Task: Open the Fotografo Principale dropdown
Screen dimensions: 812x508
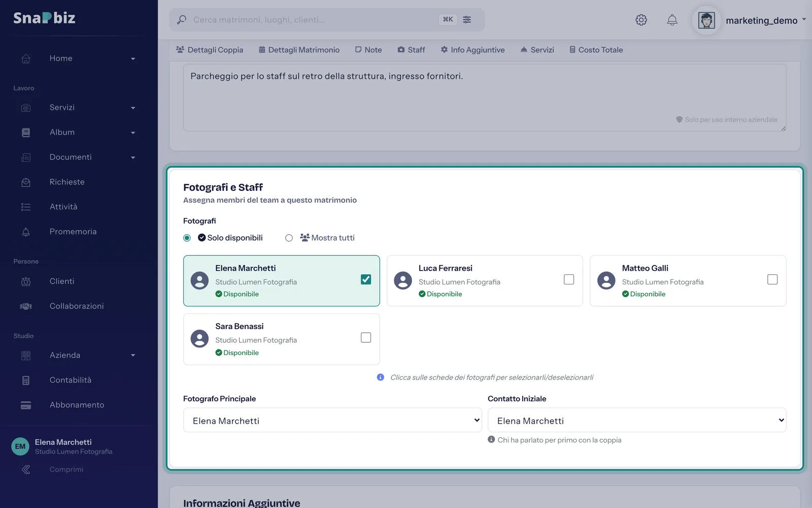Action: (332, 420)
